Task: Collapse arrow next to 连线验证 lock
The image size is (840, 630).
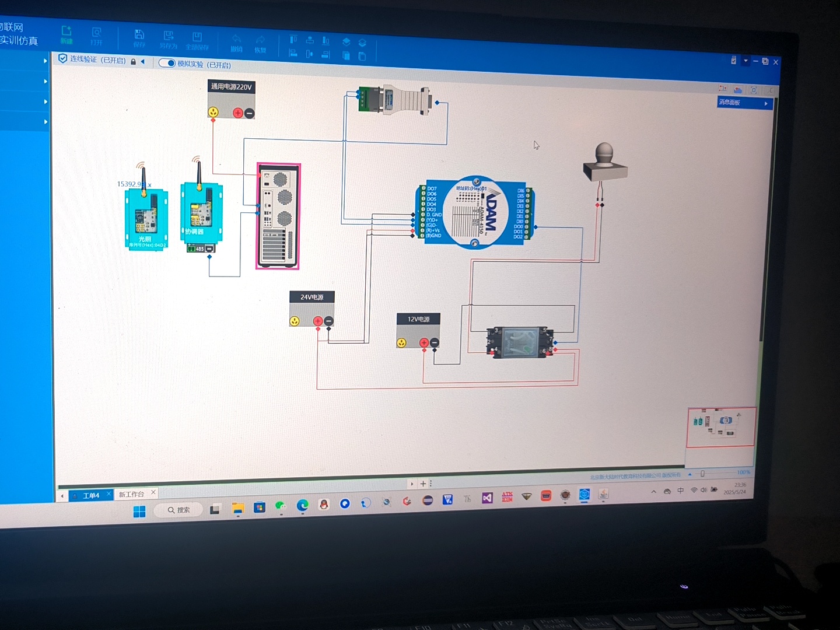Action: click(143, 61)
